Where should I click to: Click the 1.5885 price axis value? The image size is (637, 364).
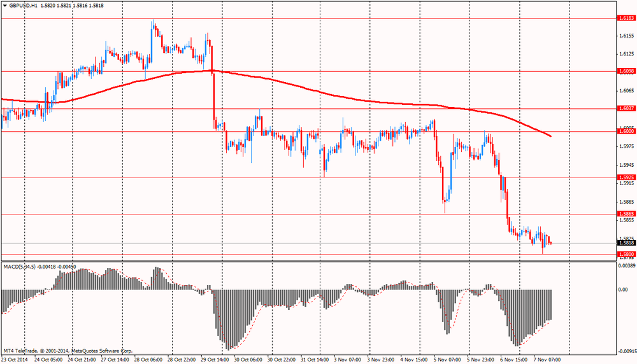(627, 202)
